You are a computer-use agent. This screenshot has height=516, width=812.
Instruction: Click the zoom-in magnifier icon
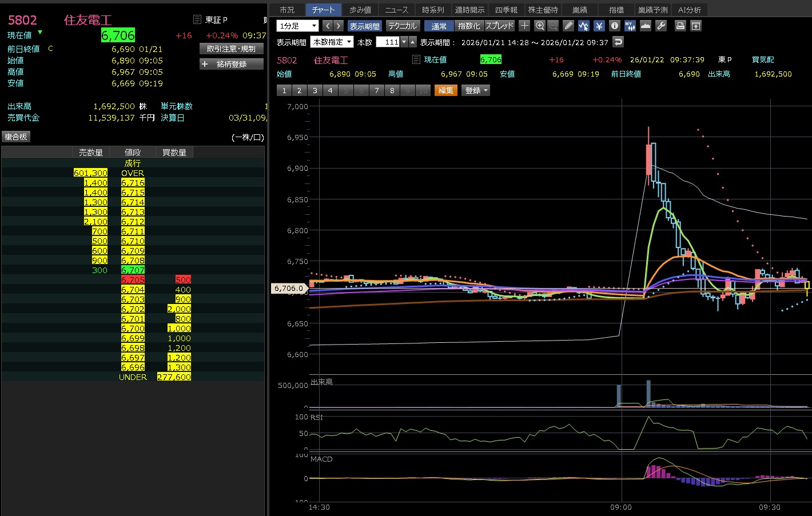(540, 26)
